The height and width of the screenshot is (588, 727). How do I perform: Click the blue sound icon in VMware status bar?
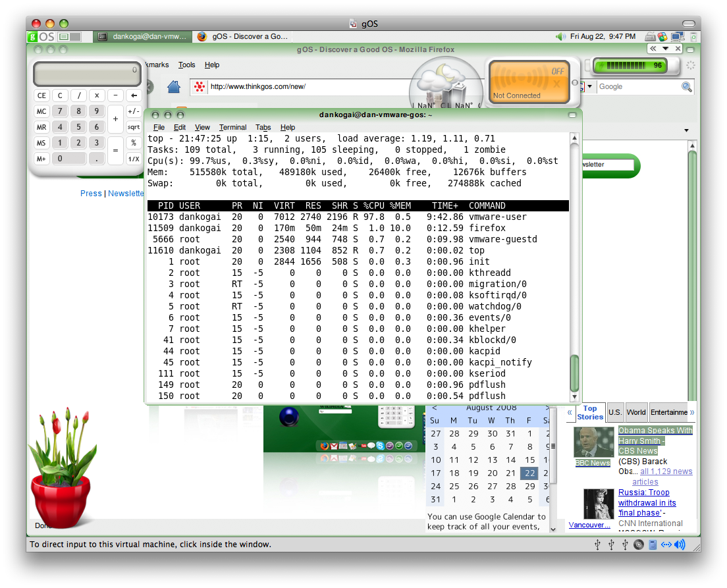(680, 545)
